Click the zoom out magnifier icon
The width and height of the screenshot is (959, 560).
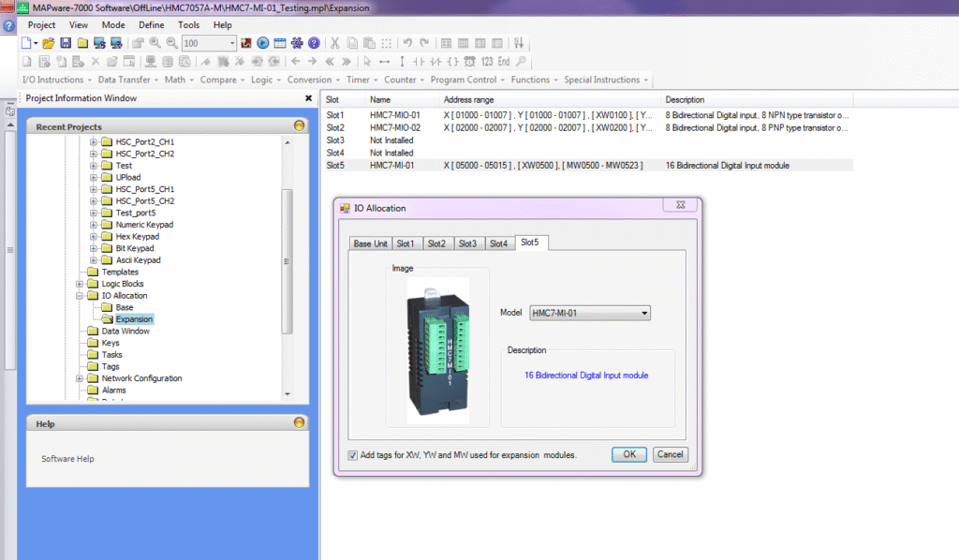tap(172, 43)
